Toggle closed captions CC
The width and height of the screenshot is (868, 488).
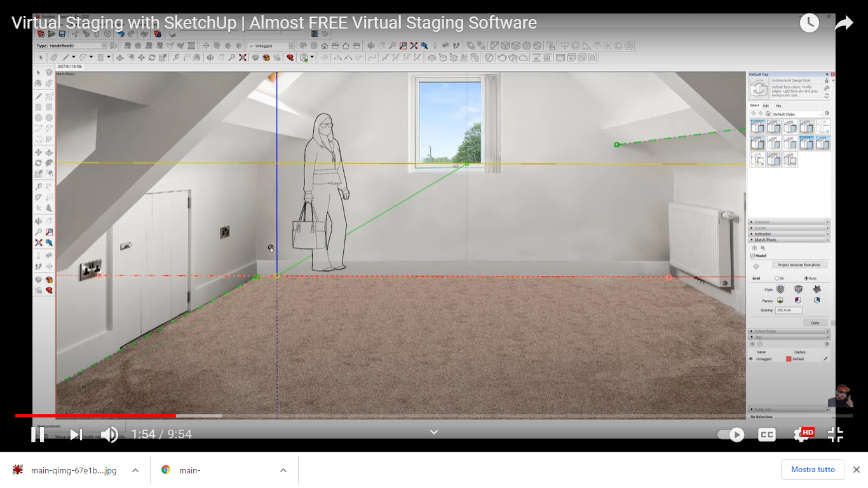click(767, 435)
